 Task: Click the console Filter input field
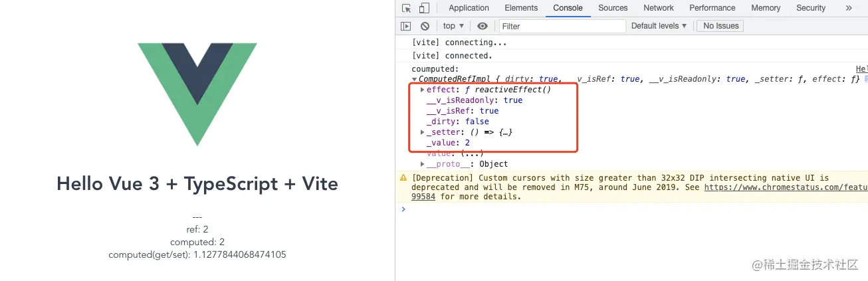point(562,26)
